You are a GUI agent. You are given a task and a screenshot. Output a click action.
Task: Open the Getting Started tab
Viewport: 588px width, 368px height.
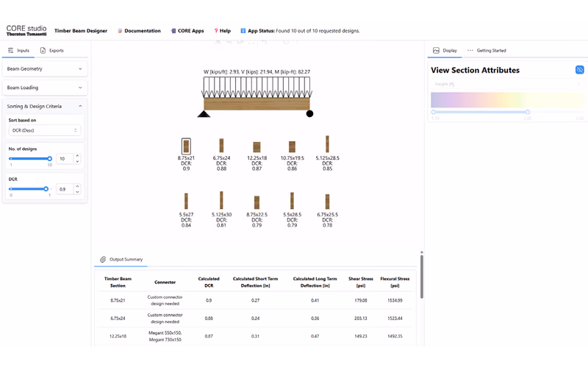coord(487,50)
